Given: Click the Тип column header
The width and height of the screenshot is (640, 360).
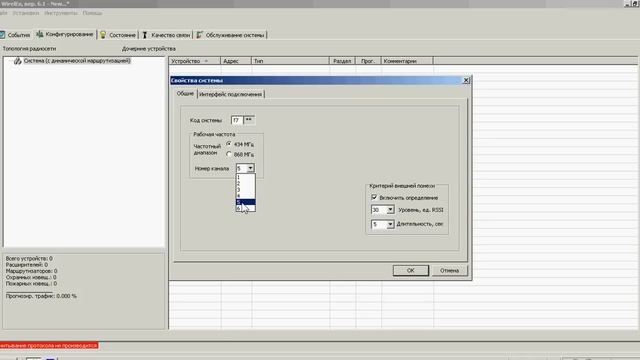Looking at the screenshot, I should (x=291, y=61).
